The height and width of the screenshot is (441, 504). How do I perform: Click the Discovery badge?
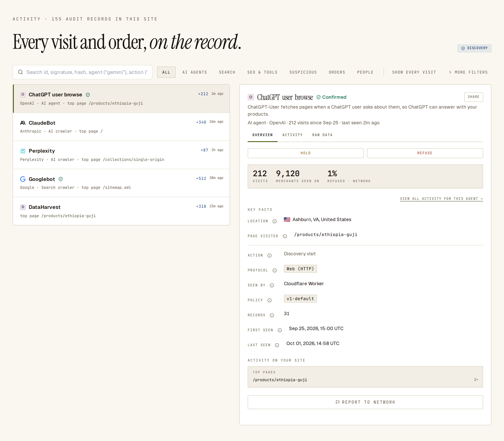tap(474, 48)
